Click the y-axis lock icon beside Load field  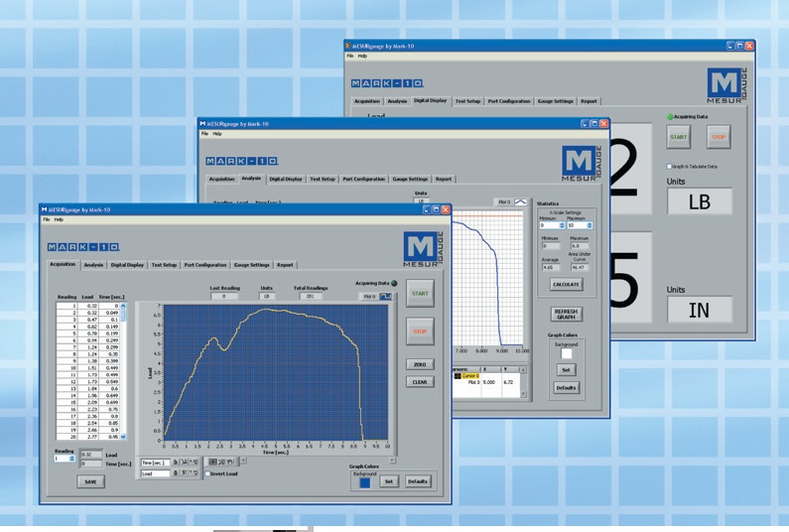pos(176,473)
